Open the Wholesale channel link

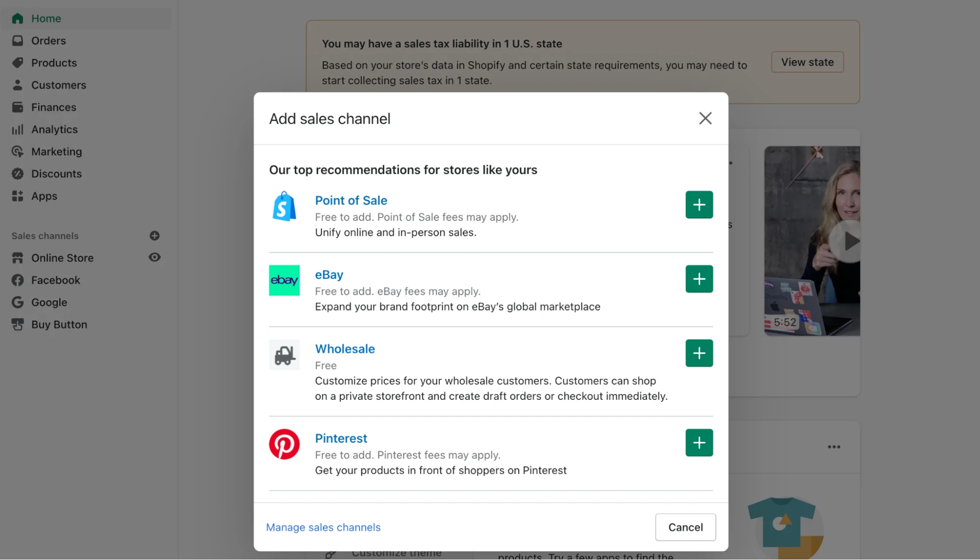click(345, 349)
